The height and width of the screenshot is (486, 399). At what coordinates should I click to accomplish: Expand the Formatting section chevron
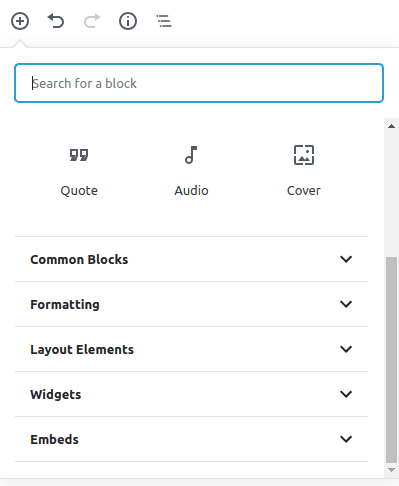346,304
